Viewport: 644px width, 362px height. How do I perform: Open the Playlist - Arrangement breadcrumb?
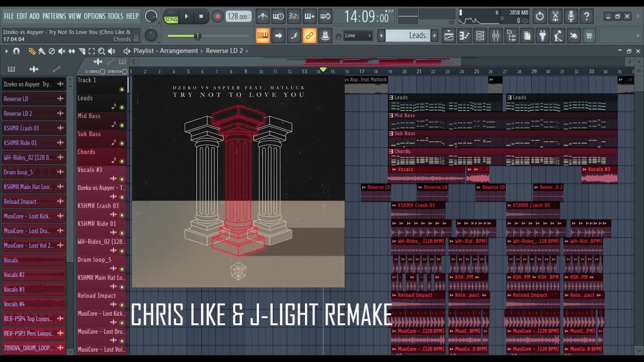click(x=166, y=51)
